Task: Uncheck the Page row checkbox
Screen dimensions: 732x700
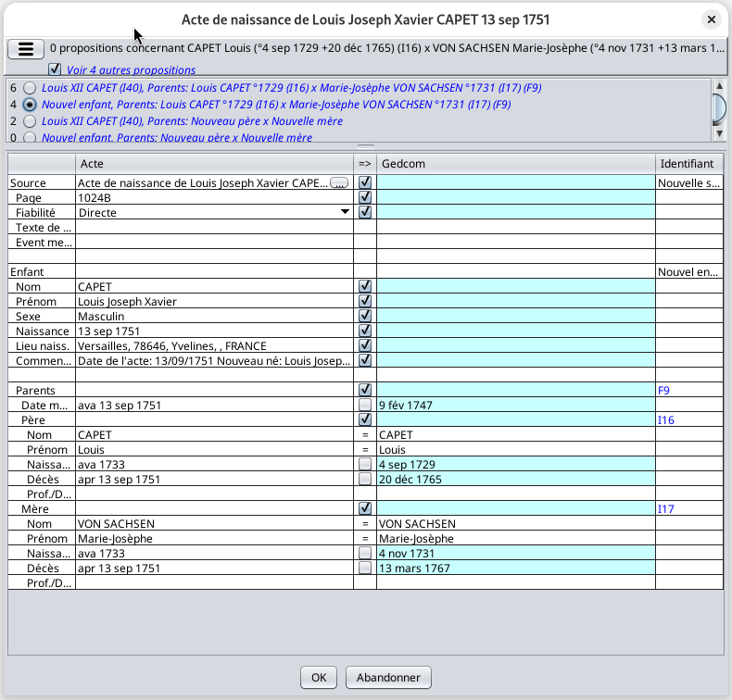Action: point(365,197)
